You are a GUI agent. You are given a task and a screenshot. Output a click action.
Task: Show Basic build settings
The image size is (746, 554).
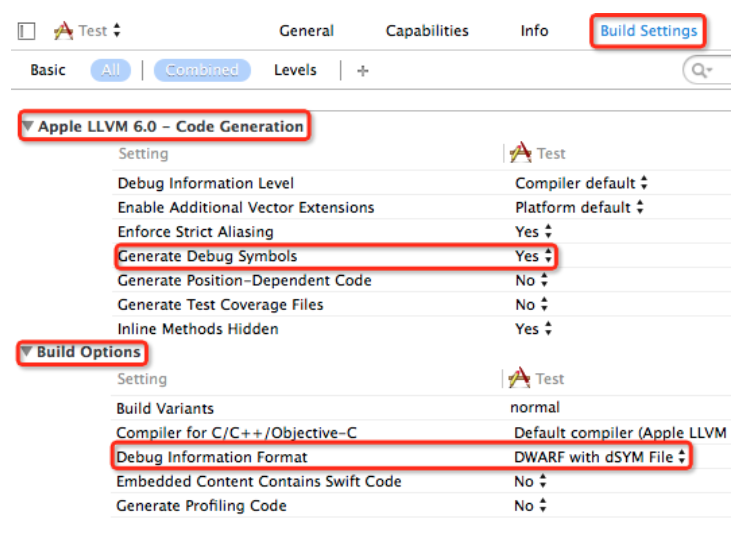click(48, 70)
